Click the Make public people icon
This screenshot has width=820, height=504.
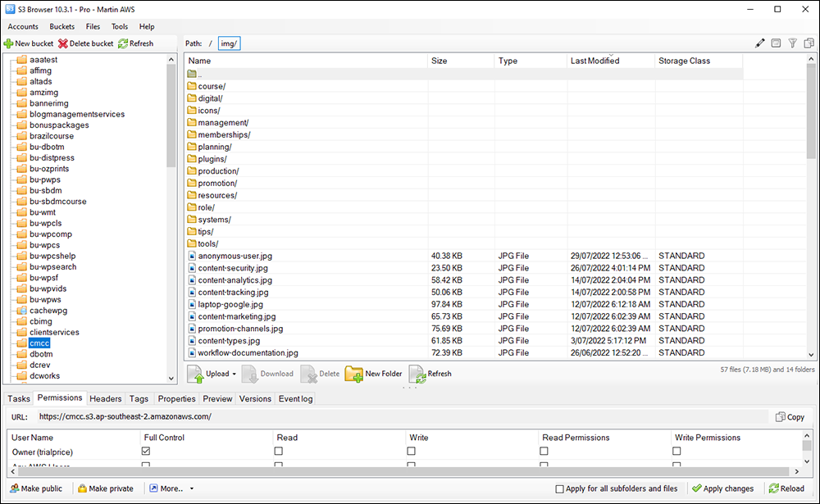click(x=15, y=488)
